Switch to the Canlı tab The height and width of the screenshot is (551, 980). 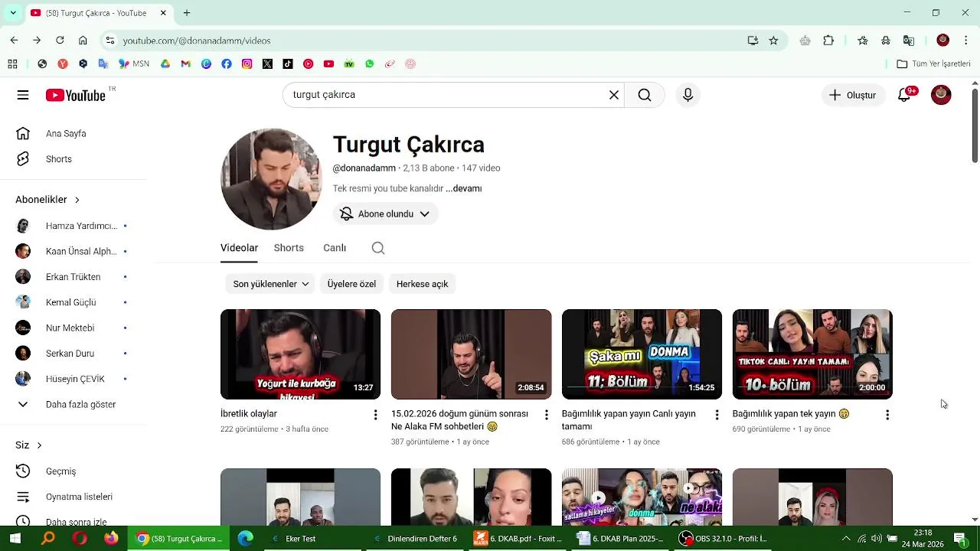[x=335, y=248]
